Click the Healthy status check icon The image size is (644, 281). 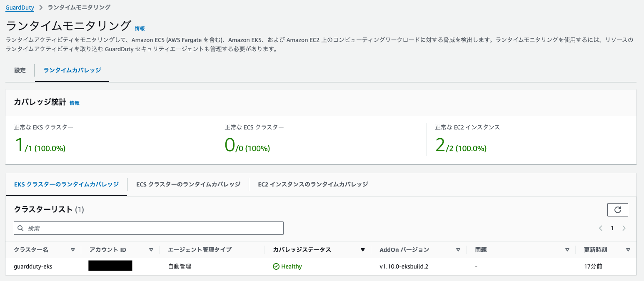(276, 266)
